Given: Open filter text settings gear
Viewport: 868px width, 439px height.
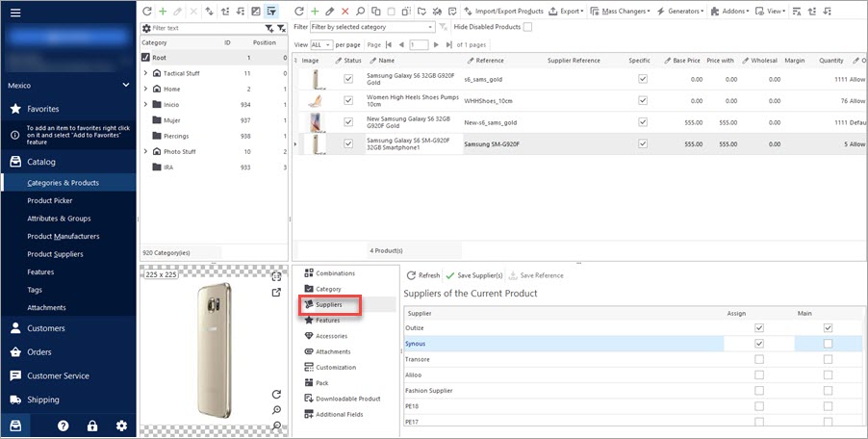Looking at the screenshot, I should tap(146, 28).
